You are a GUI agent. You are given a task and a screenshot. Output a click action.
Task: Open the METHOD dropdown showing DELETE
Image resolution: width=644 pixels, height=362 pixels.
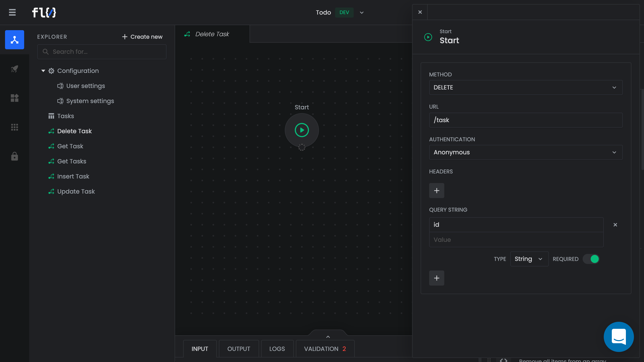[x=526, y=87]
